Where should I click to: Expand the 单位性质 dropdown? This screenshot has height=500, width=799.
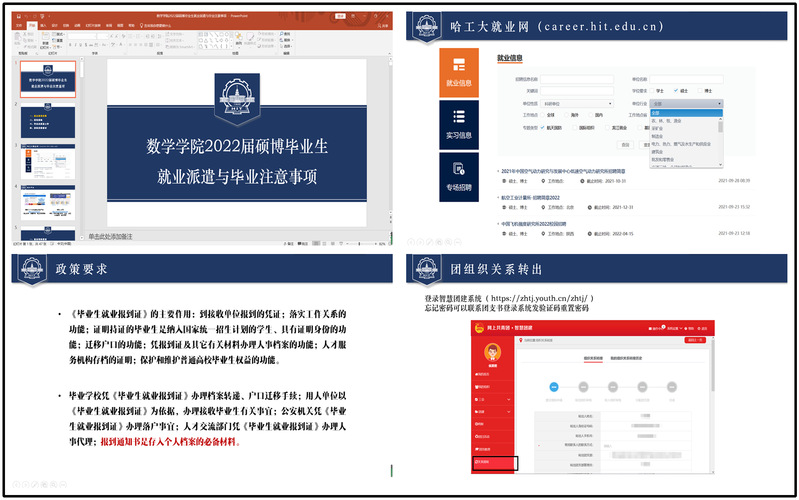pyautogui.click(x=579, y=103)
